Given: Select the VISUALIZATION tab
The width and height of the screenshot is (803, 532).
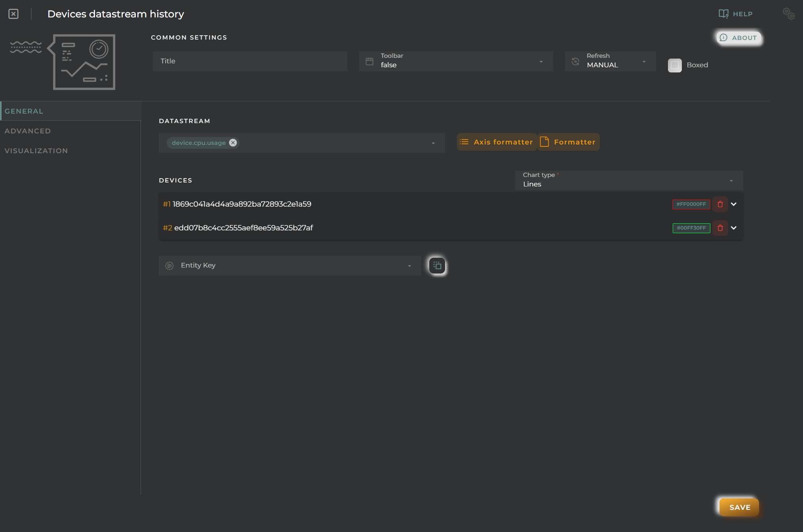Looking at the screenshot, I should [36, 150].
